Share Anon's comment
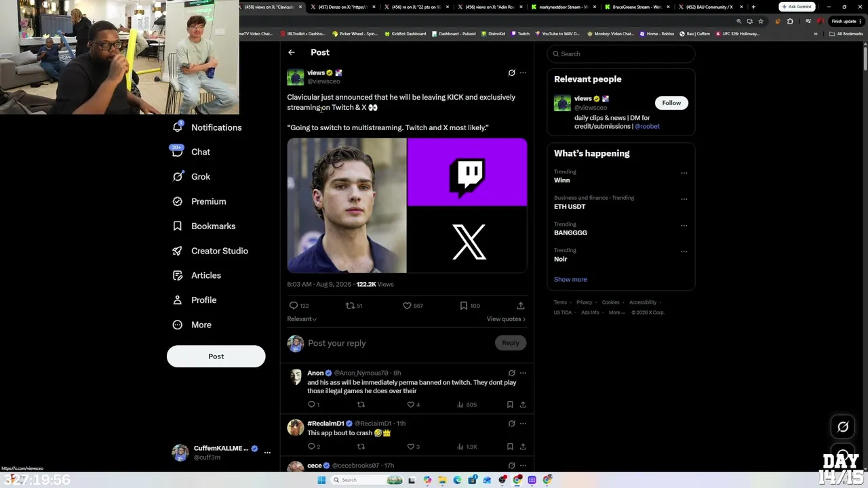Screen dimensions: 868x488 coord(523,405)
